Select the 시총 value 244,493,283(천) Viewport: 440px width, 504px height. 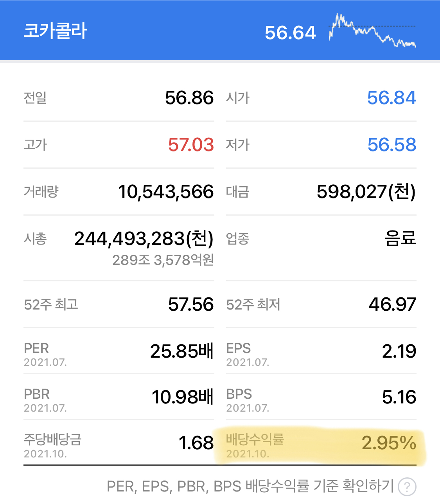144,239
